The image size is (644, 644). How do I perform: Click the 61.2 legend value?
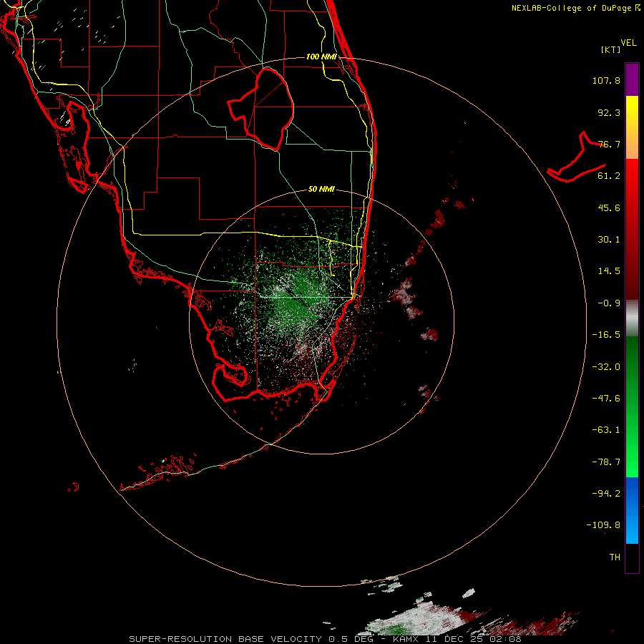coord(609,176)
